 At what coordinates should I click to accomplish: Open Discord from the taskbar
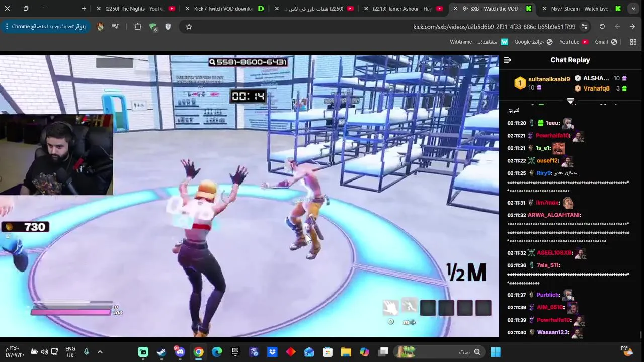[x=180, y=351]
